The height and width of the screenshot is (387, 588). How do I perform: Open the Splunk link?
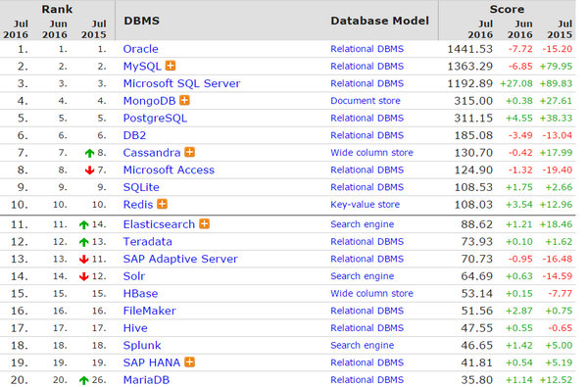(x=142, y=345)
